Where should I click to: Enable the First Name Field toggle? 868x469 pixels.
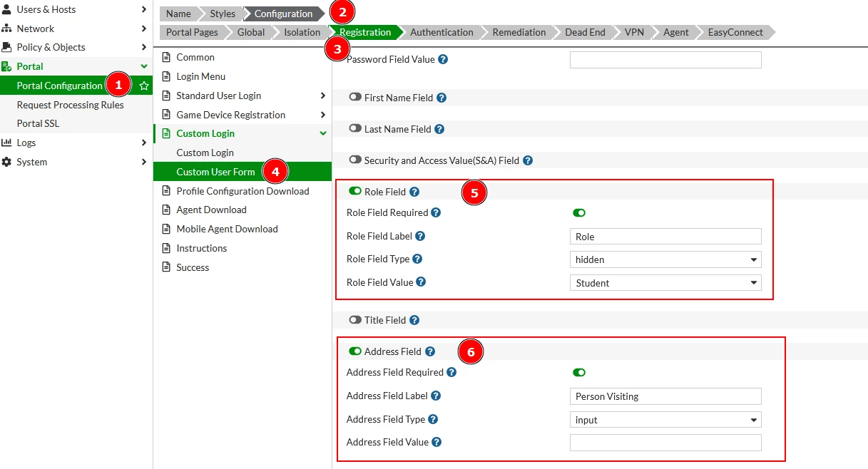tap(355, 98)
